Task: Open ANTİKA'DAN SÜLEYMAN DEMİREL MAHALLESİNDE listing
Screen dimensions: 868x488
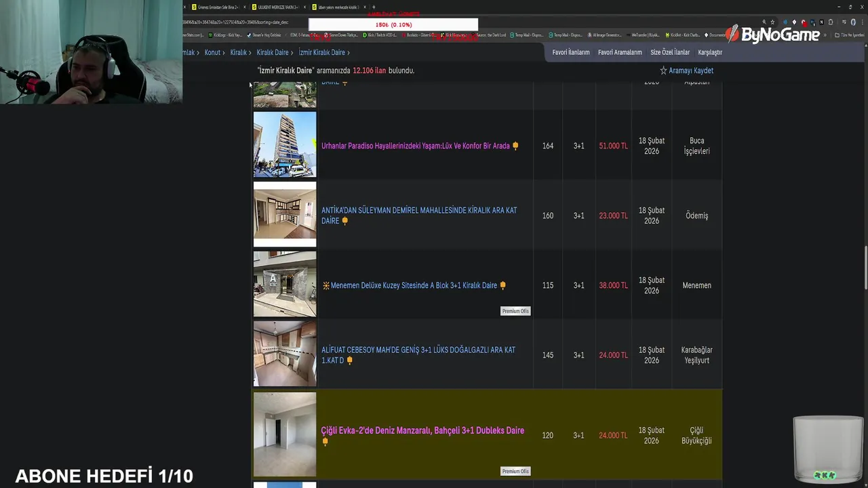Action: click(419, 216)
